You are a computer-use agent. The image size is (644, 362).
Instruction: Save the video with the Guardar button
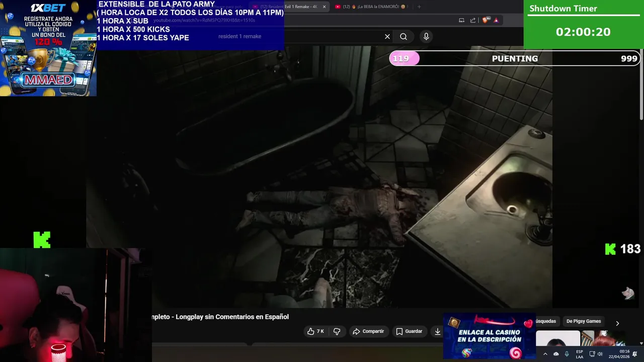pyautogui.click(x=409, y=331)
